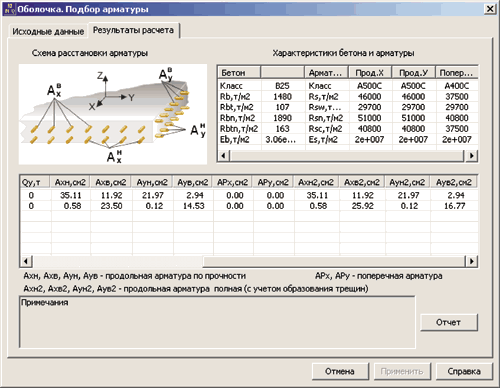
Task: Click the Попер... column header
Action: click(457, 72)
